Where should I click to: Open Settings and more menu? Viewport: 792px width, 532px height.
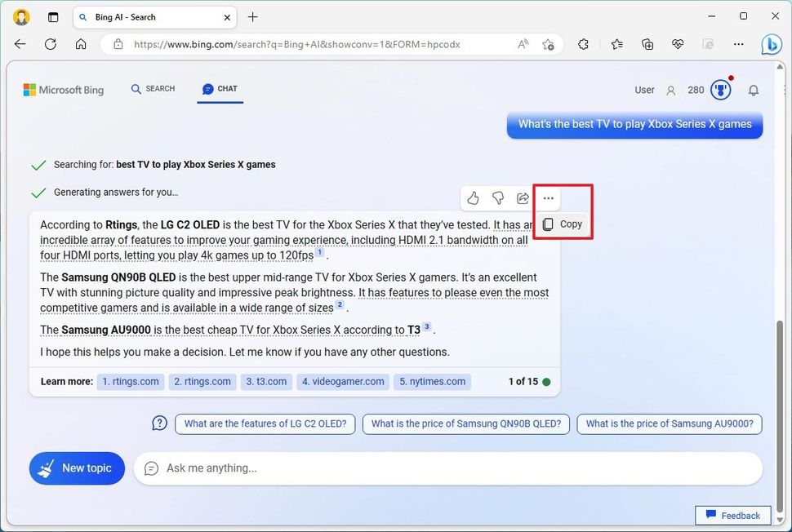[738, 44]
